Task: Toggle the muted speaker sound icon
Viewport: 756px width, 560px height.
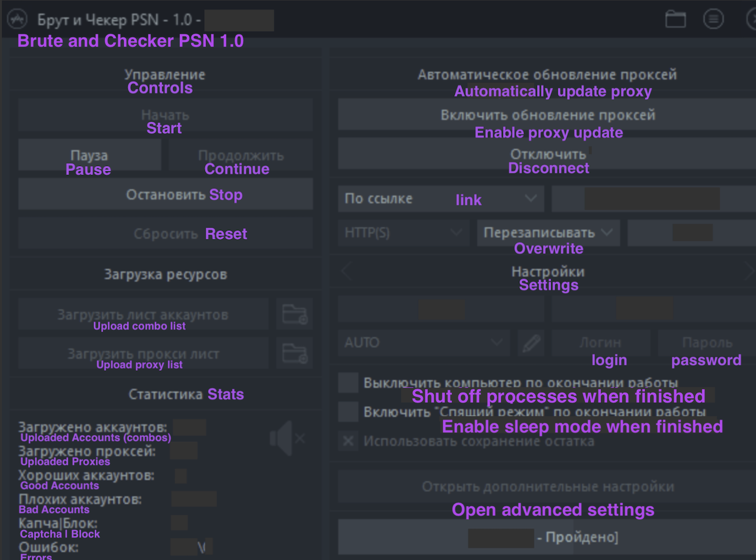Action: [x=287, y=439]
